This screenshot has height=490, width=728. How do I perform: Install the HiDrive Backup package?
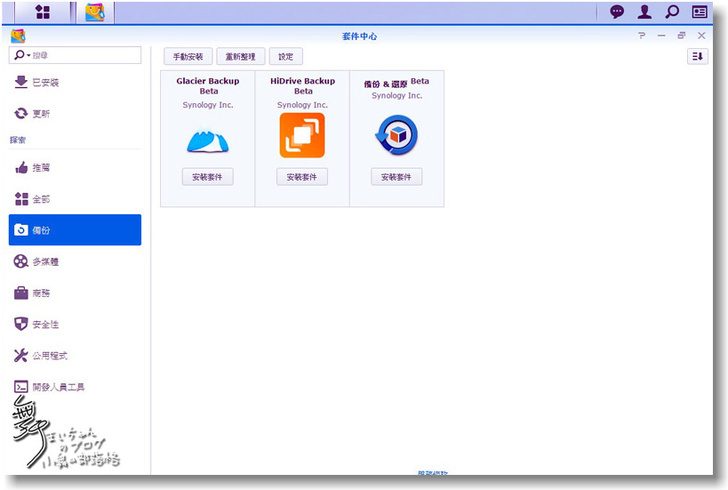[302, 177]
